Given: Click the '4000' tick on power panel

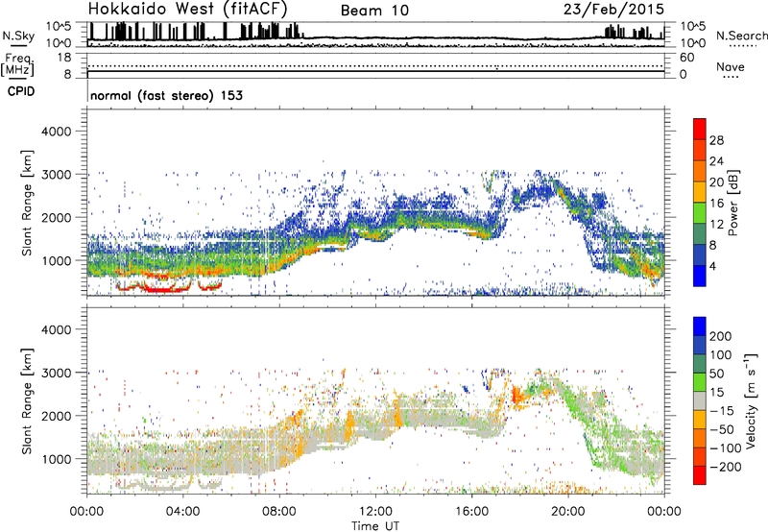Looking at the screenshot, I should [57, 132].
